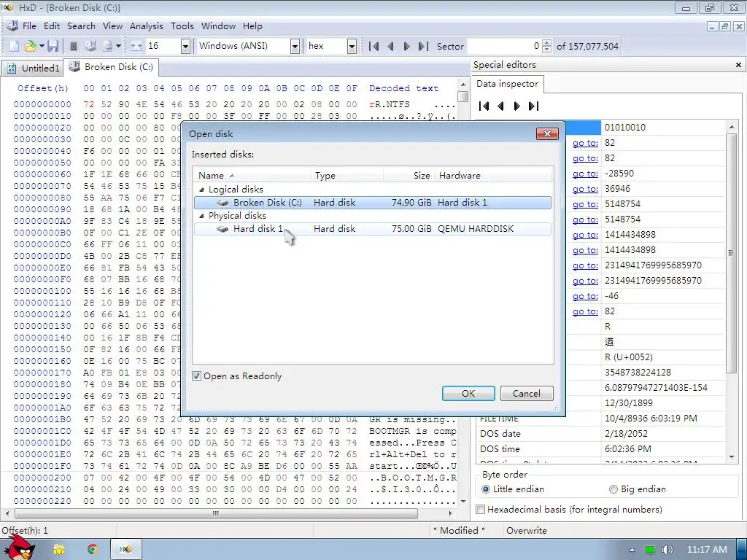Enable Hexadecimal basis checkbox
This screenshot has width=747, height=560.
coord(481,510)
